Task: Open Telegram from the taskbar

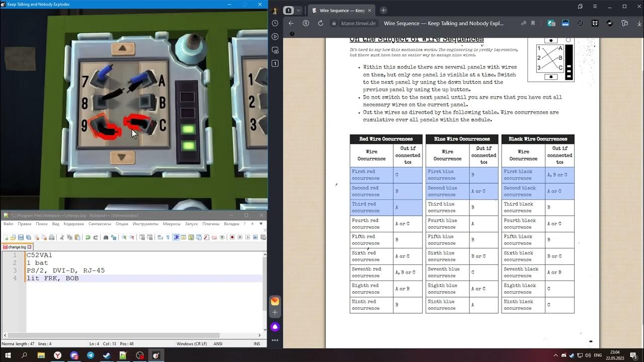Action: pos(91,355)
